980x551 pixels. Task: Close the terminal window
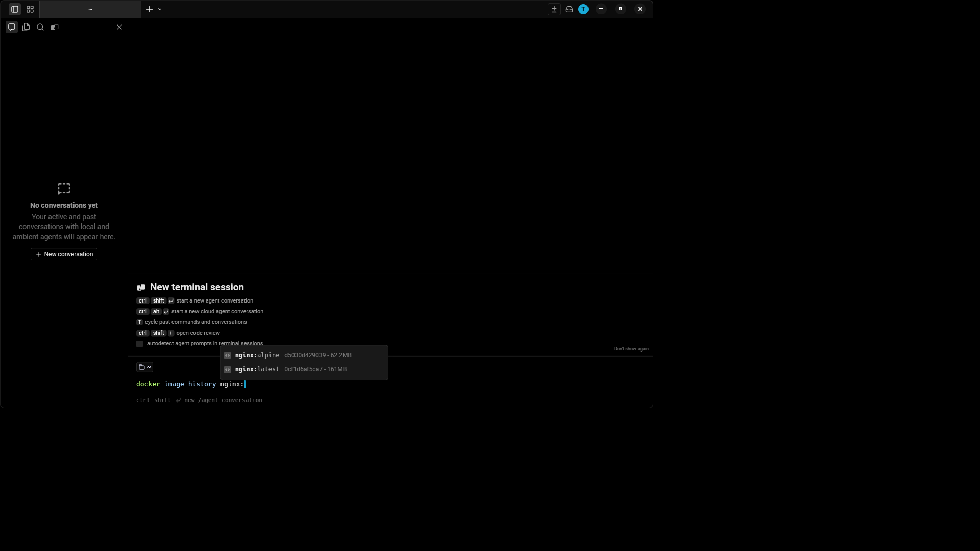tap(640, 9)
